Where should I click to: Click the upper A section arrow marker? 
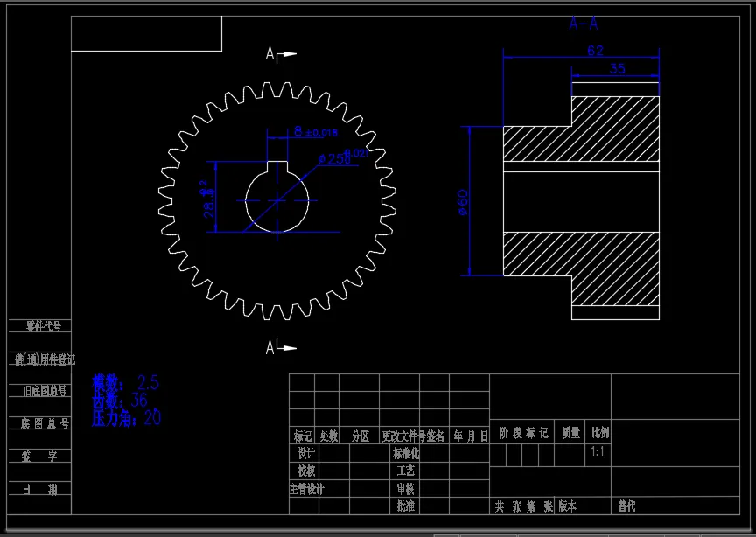281,54
